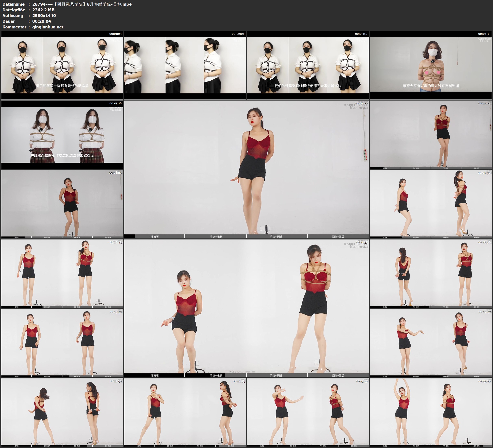Image resolution: width=493 pixels, height=448 pixels.
Task: Select the 00:09:30 thumbnail
Action: pos(431,204)
